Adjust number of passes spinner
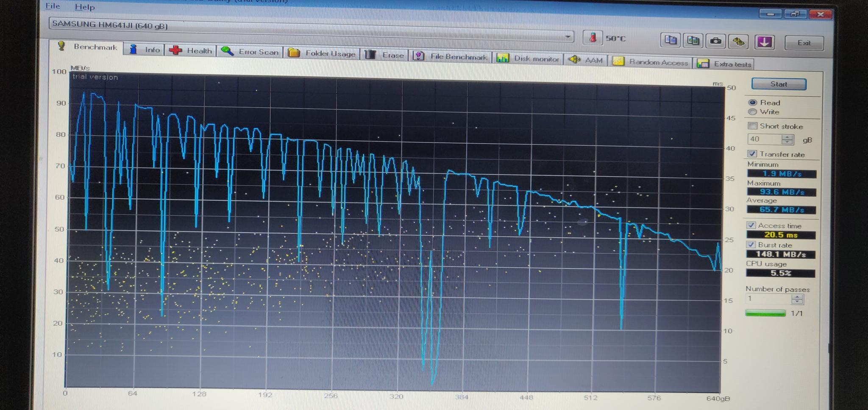The height and width of the screenshot is (410, 868). pyautogui.click(x=797, y=299)
